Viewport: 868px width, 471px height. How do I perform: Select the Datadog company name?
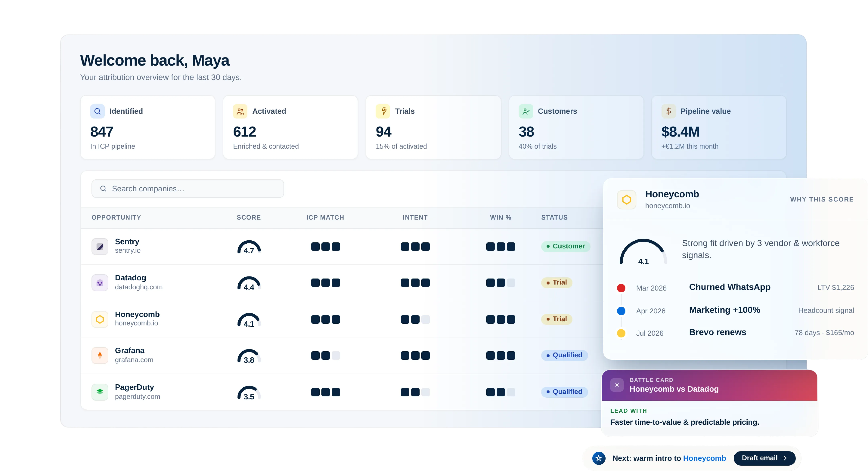(x=130, y=278)
